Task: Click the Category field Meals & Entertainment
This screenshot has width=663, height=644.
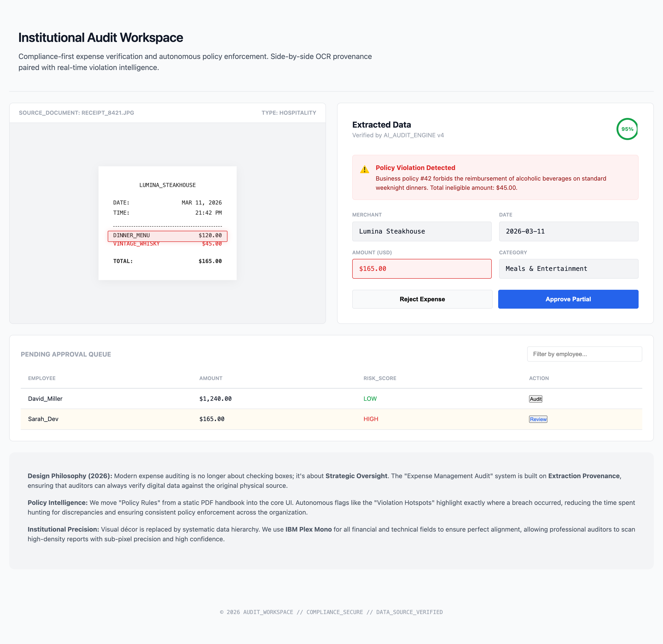Action: pos(568,269)
